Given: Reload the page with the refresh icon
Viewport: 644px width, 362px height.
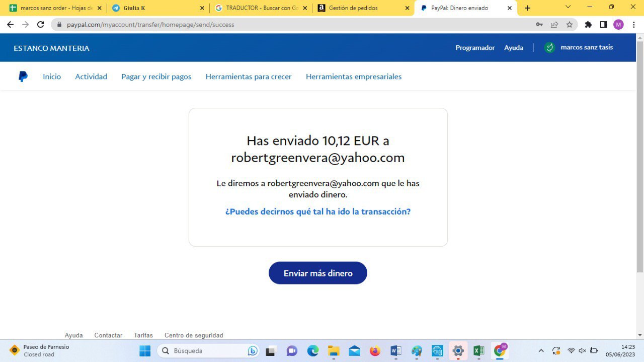Looking at the screenshot, I should [41, 25].
